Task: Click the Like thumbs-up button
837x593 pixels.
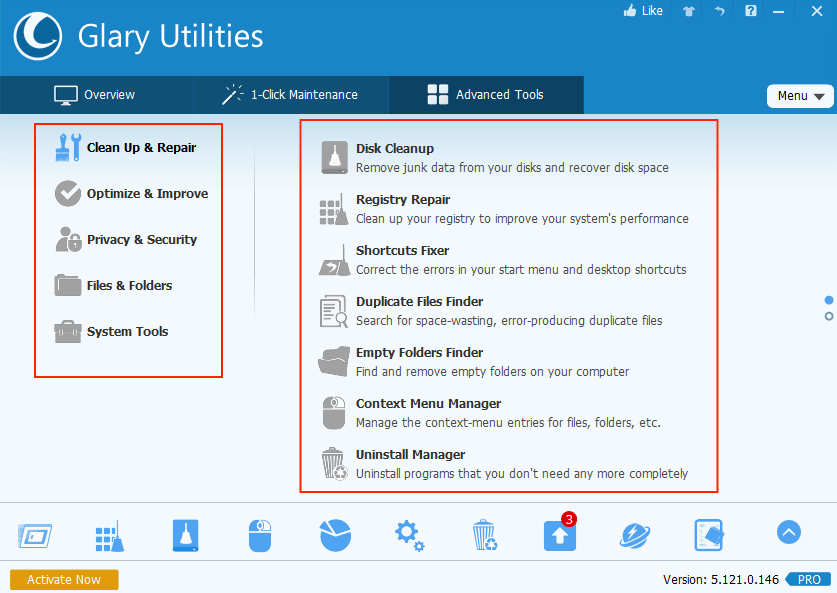Action: point(643,11)
